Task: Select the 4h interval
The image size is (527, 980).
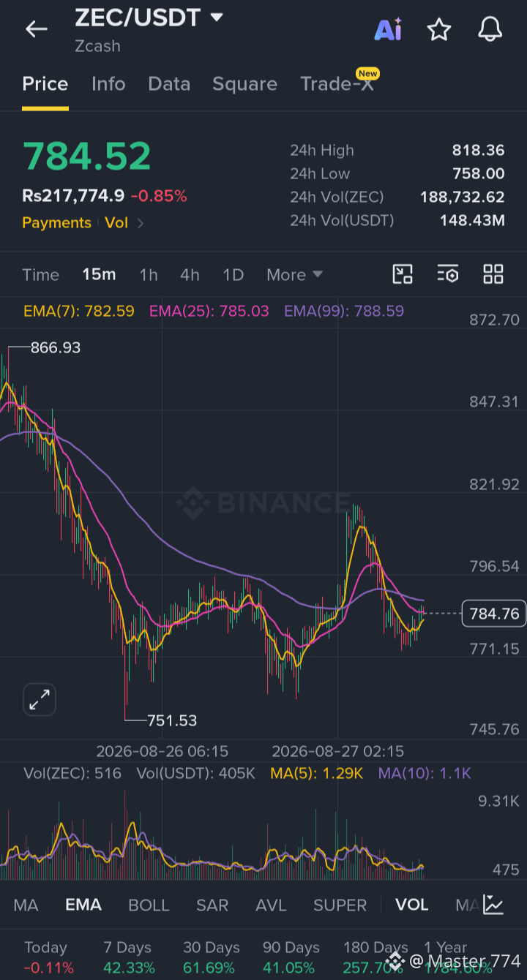Action: tap(190, 275)
